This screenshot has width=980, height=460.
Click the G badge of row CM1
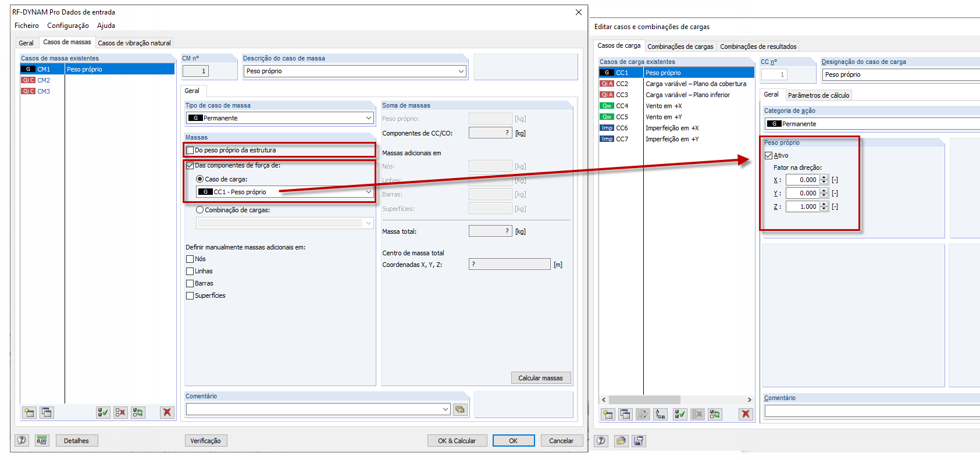pyautogui.click(x=28, y=69)
